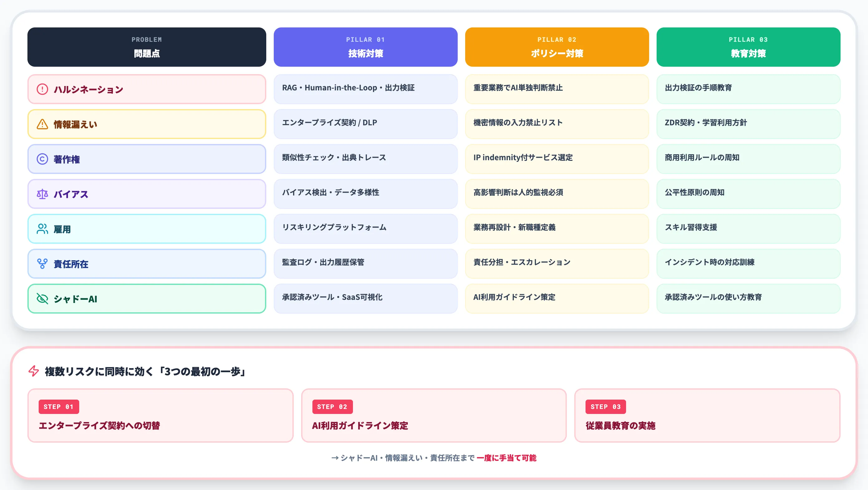Screen dimensions: 868x490
Task: Click the crossed-out eye icon beside シャドーAI
Action: [x=42, y=299]
